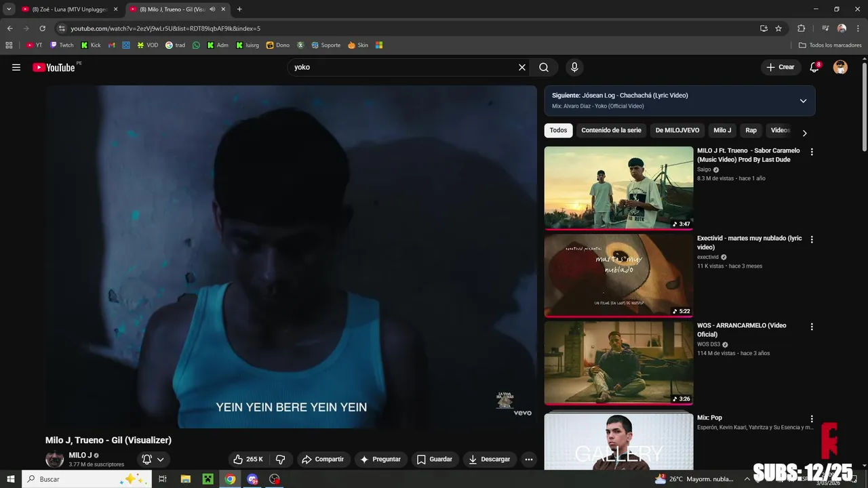
Task: Open OBS from the taskbar
Action: click(275, 479)
